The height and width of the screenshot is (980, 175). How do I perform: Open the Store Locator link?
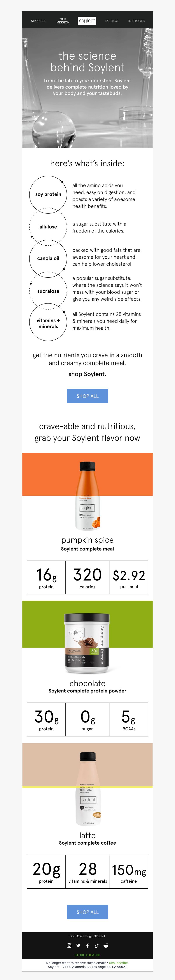pos(88,955)
